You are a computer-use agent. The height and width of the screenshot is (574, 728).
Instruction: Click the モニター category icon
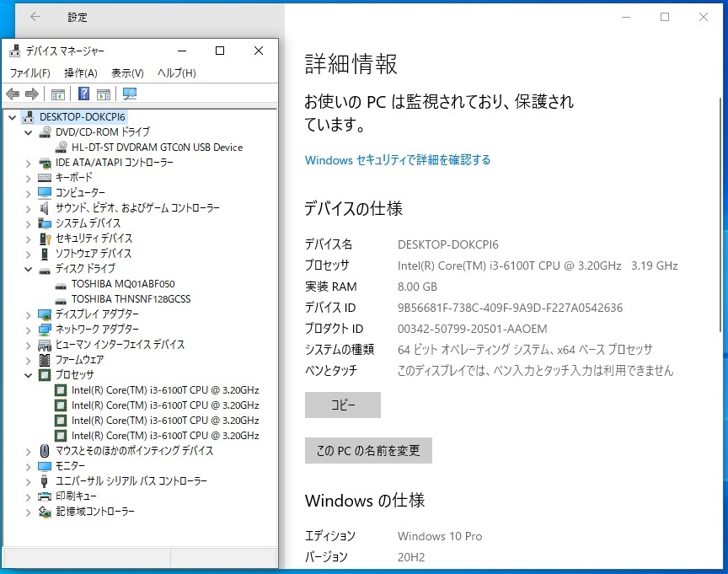point(45,466)
